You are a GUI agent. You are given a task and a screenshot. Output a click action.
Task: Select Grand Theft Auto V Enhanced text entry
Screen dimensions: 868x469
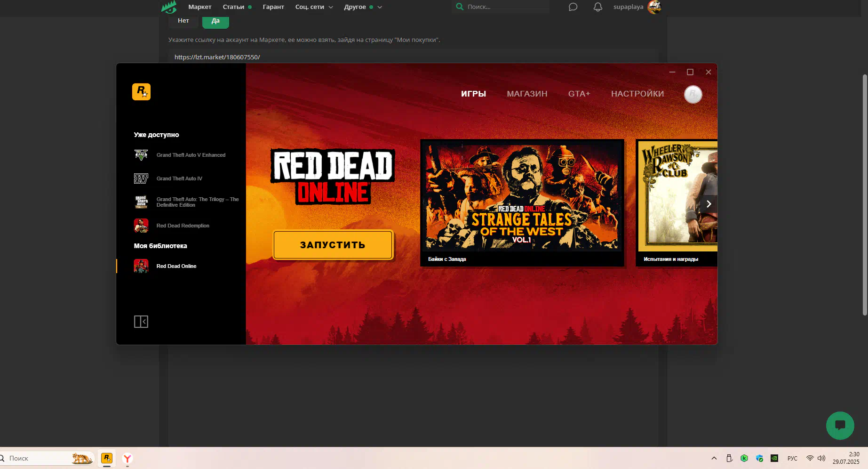(x=191, y=155)
